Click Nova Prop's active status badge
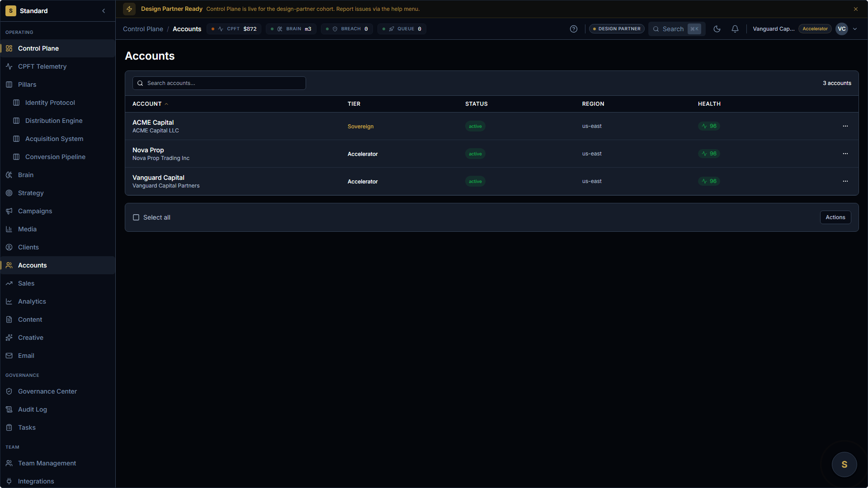 tap(475, 154)
